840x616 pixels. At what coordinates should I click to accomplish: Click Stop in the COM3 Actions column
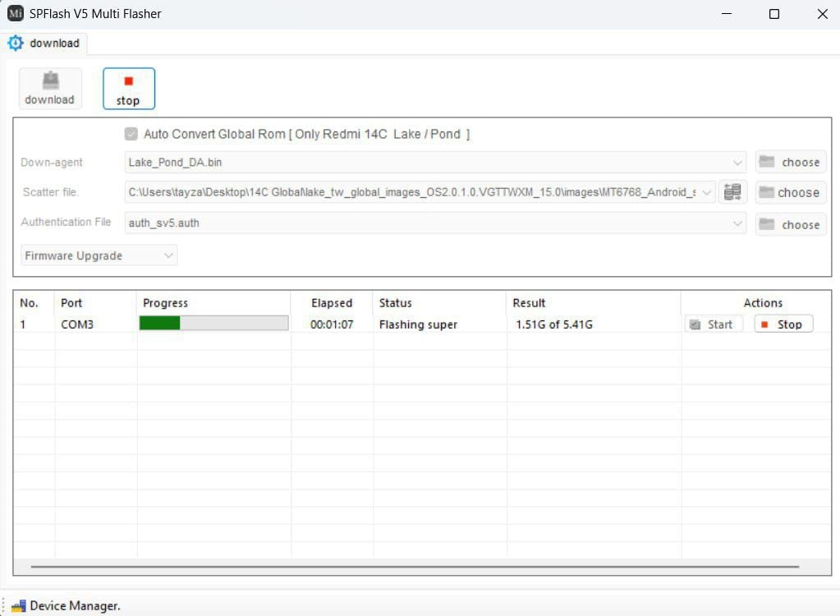tap(783, 324)
